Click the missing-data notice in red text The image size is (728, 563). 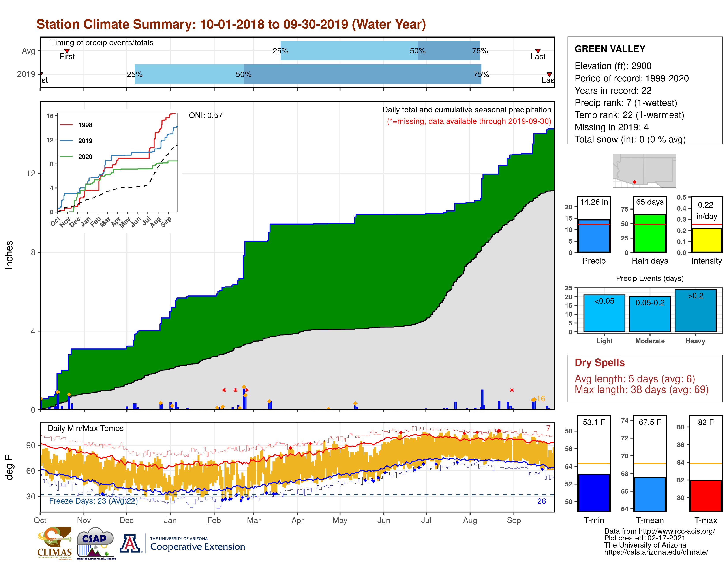[x=469, y=121]
